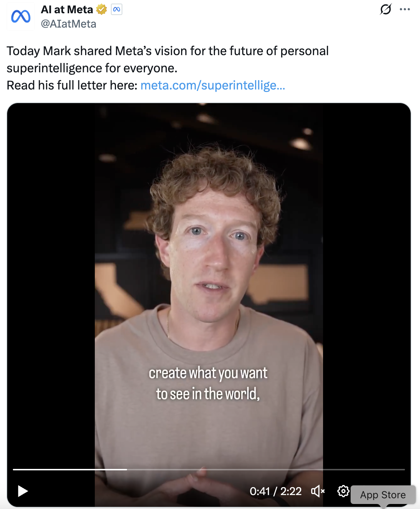This screenshot has width=420, height=509.
Task: Unmute the video with the speaker icon
Action: click(x=318, y=491)
